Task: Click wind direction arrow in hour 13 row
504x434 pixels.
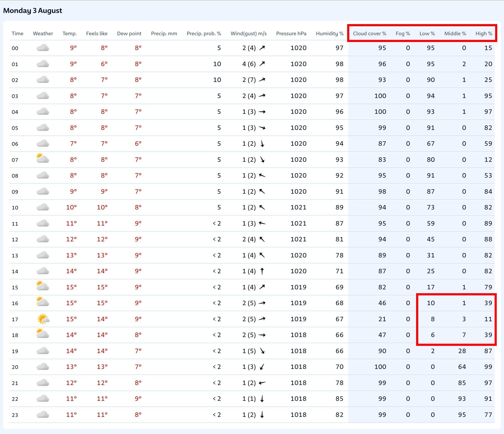Action: coord(262,255)
